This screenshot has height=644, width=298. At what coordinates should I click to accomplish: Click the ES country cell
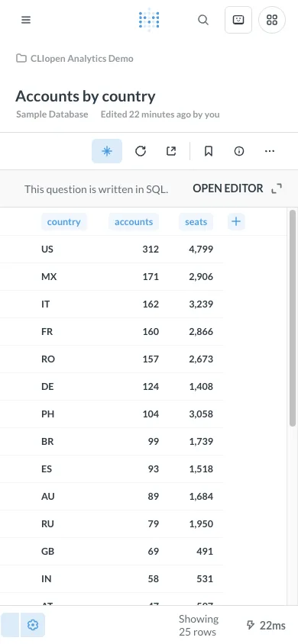(x=47, y=469)
